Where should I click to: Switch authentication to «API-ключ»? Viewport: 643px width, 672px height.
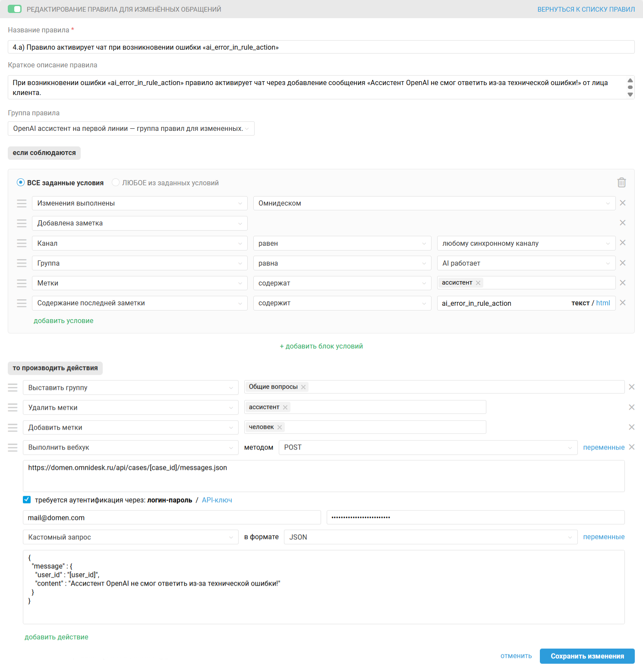pos(217,500)
